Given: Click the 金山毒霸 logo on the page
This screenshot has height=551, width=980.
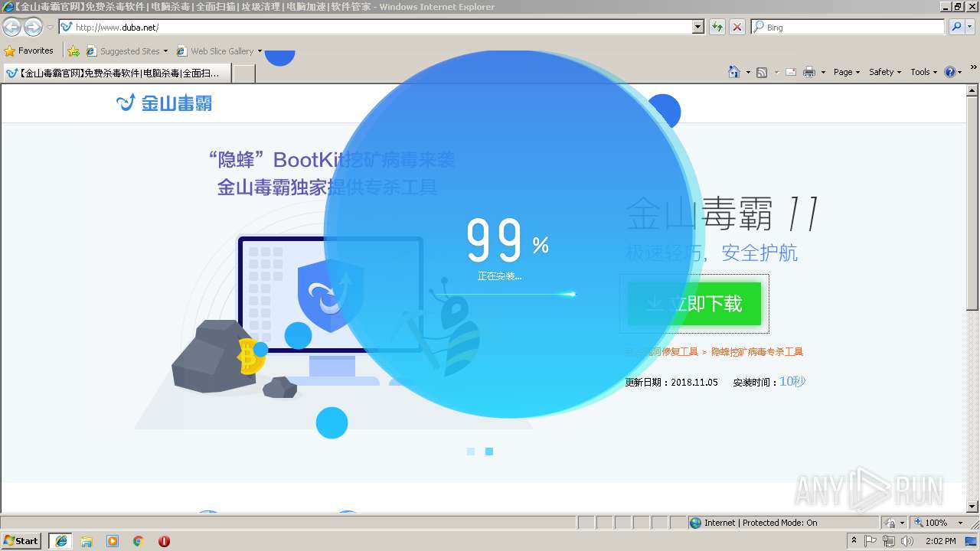Looking at the screenshot, I should (164, 103).
